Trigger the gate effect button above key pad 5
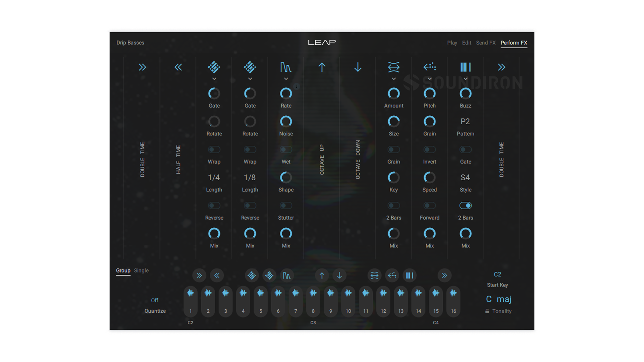 [269, 276]
